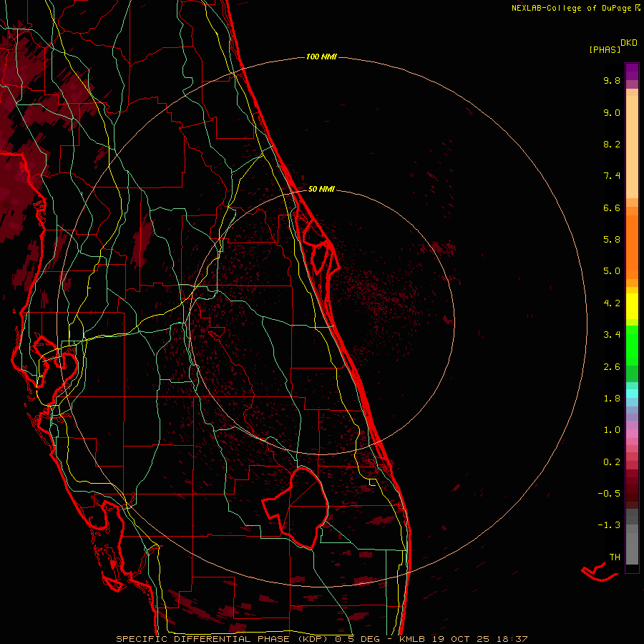Image resolution: width=644 pixels, height=644 pixels.
Task: Click the [PHAS] units label
Action: pyautogui.click(x=603, y=49)
